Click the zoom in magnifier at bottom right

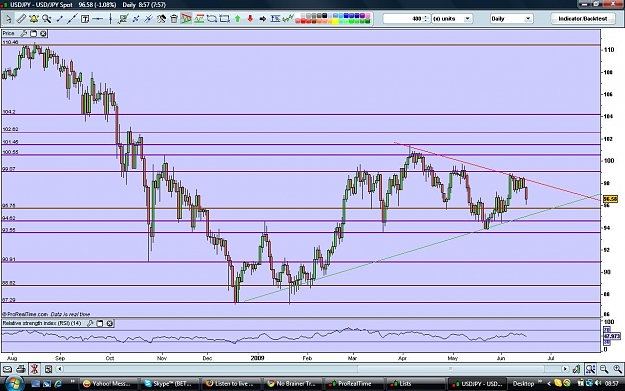pyautogui.click(x=617, y=369)
